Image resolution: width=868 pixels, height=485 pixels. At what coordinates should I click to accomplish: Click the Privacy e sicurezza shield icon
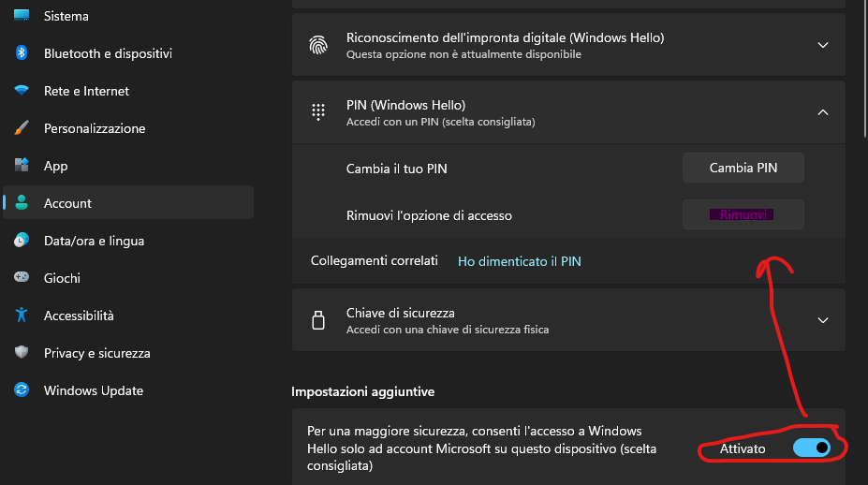tap(22, 353)
